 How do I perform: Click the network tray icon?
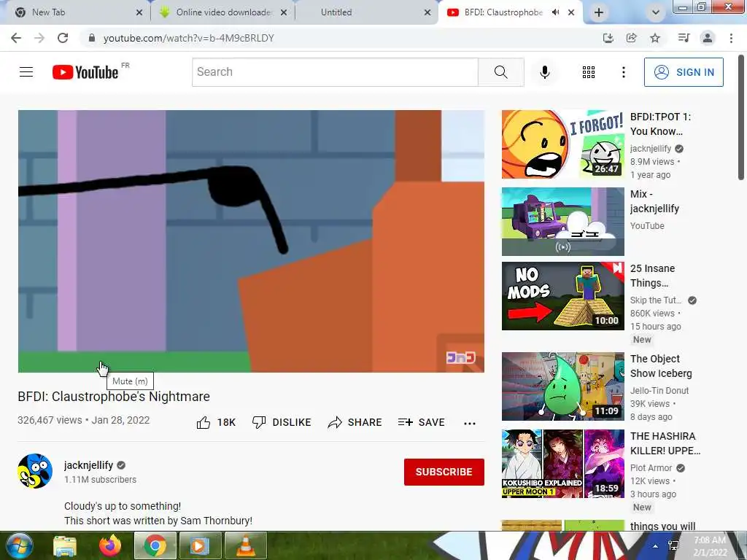(x=674, y=546)
